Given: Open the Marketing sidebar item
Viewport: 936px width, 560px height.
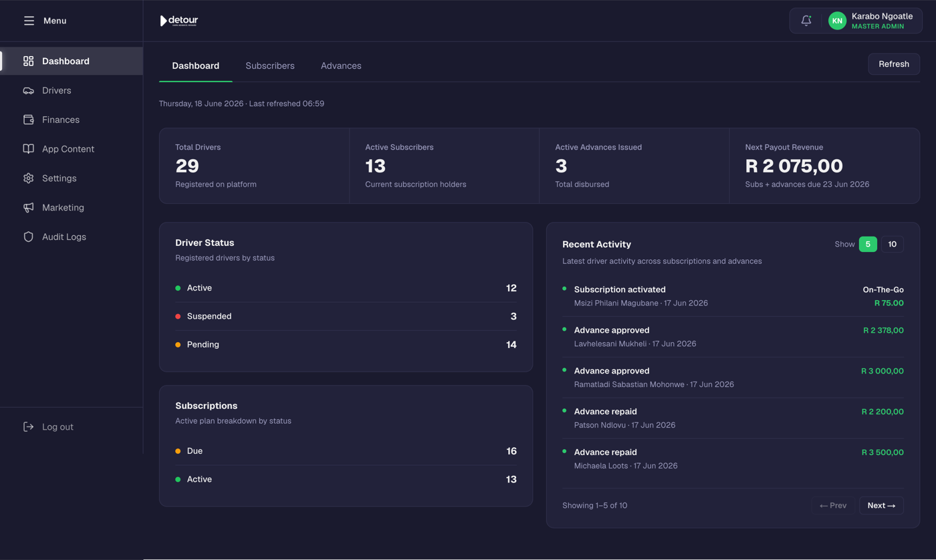Looking at the screenshot, I should click(x=72, y=208).
